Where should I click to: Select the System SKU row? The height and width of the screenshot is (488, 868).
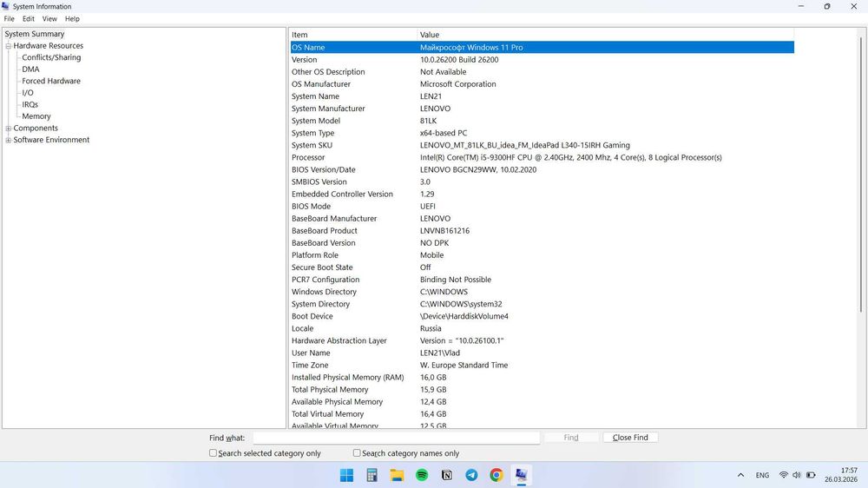pos(542,145)
